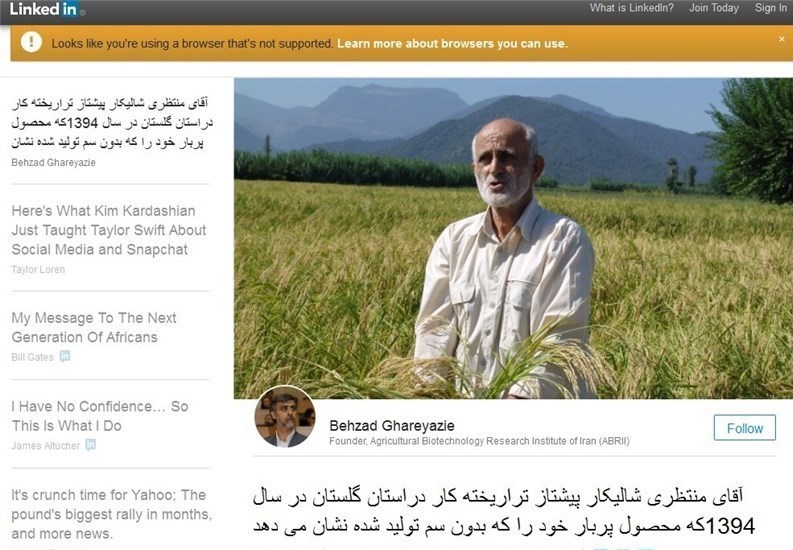Open Behzad Ghareyazie's profile photo

tap(285, 417)
